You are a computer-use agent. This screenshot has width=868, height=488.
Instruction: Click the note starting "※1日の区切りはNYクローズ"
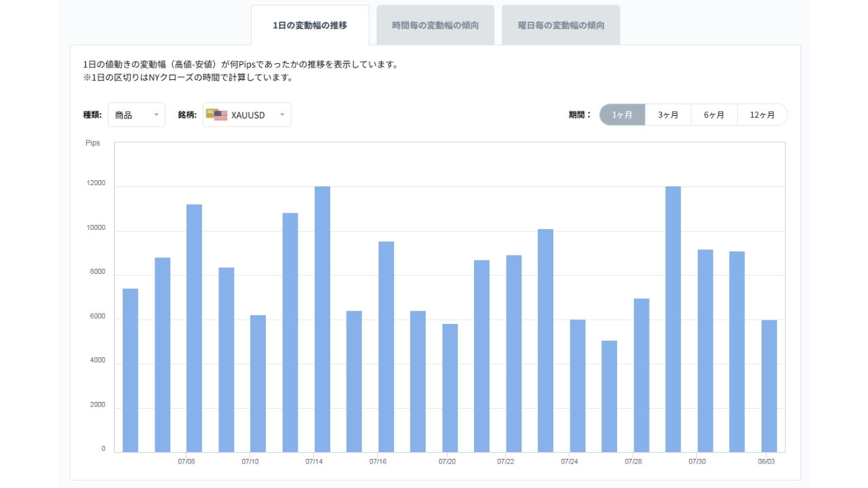click(188, 77)
